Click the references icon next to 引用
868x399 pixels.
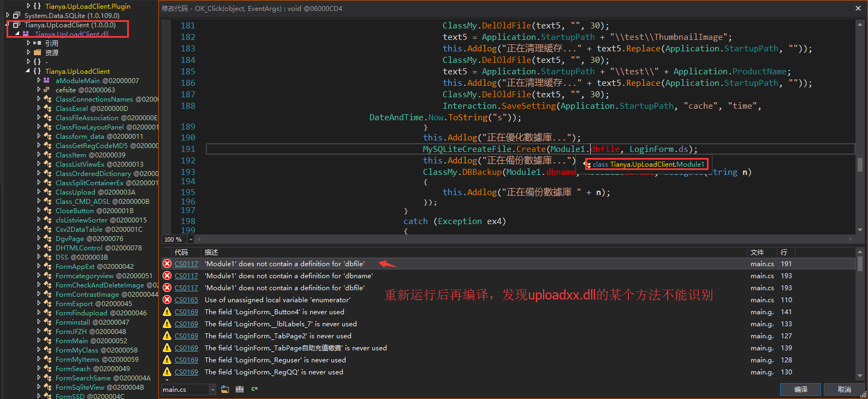(x=37, y=43)
